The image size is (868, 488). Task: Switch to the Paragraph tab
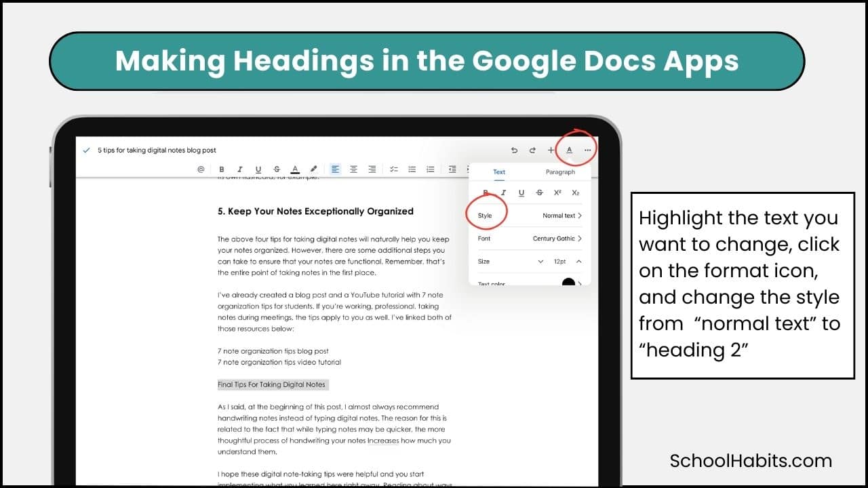pyautogui.click(x=559, y=171)
